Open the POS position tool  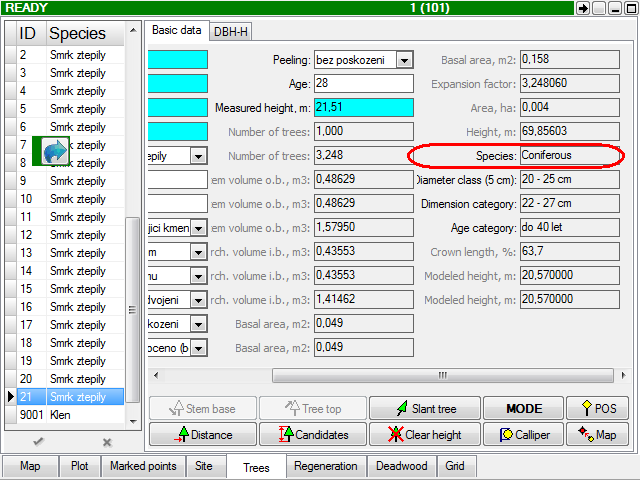597,408
